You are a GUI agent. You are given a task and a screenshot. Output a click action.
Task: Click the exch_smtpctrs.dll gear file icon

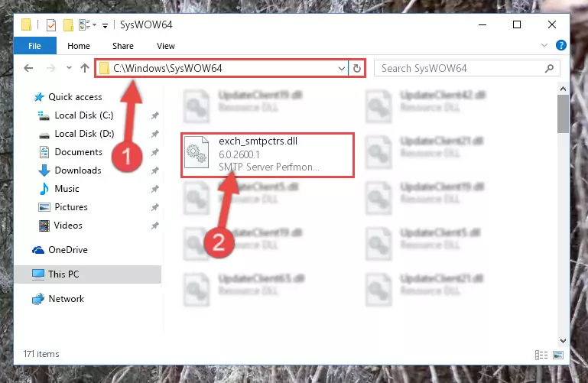click(x=197, y=153)
